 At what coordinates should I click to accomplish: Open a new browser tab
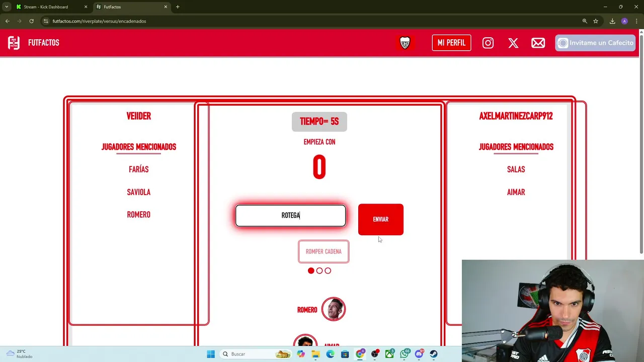178,7
